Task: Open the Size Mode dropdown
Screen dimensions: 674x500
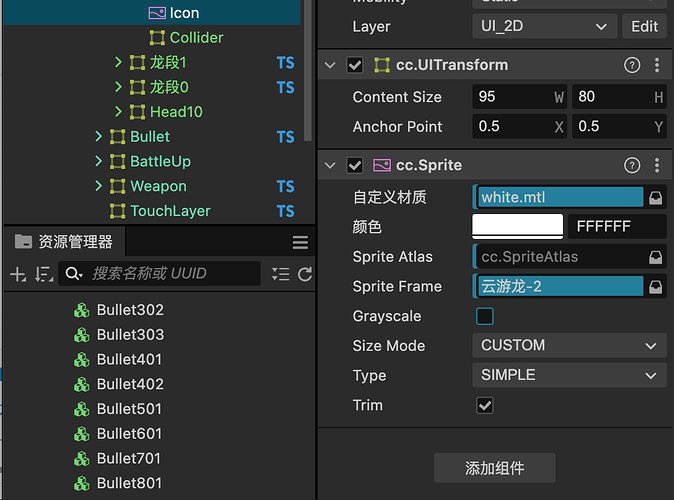Action: point(568,345)
